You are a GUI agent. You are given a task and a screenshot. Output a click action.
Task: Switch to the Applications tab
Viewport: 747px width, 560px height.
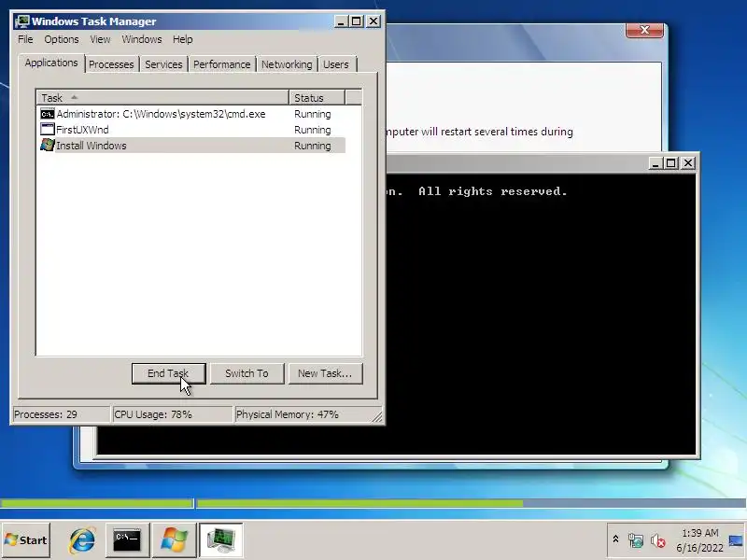51,63
